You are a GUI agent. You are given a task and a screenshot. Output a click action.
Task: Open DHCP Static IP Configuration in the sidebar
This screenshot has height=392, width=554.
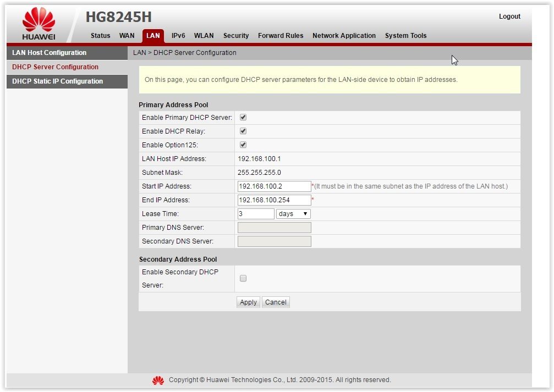(67, 81)
